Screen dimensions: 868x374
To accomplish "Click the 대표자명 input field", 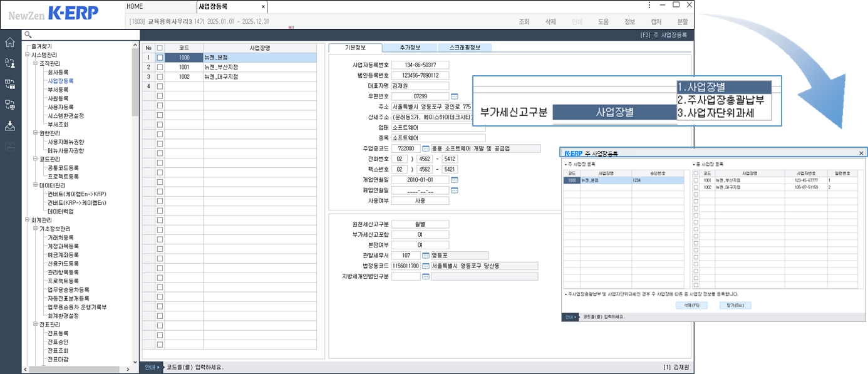I will 420,86.
